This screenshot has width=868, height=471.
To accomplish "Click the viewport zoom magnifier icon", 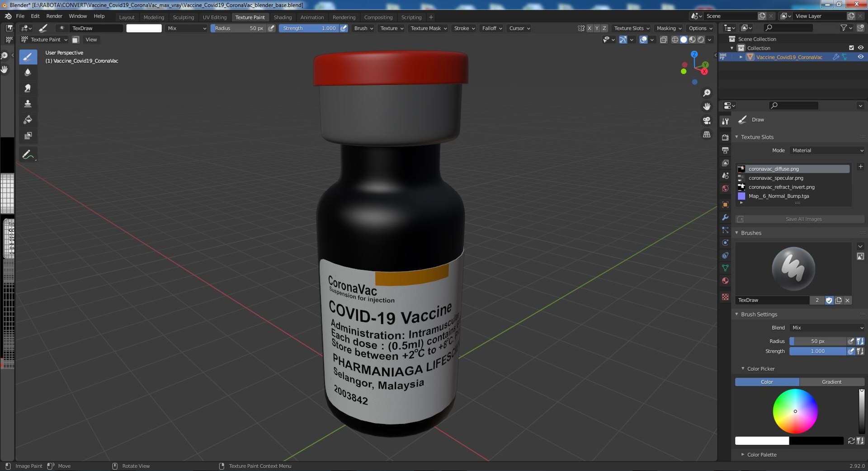I will click(x=707, y=93).
